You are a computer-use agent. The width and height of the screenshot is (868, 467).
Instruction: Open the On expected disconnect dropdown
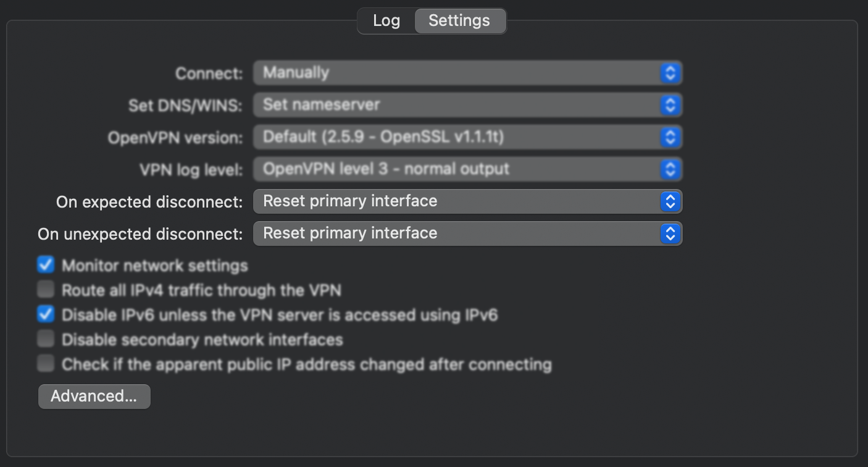(457, 201)
